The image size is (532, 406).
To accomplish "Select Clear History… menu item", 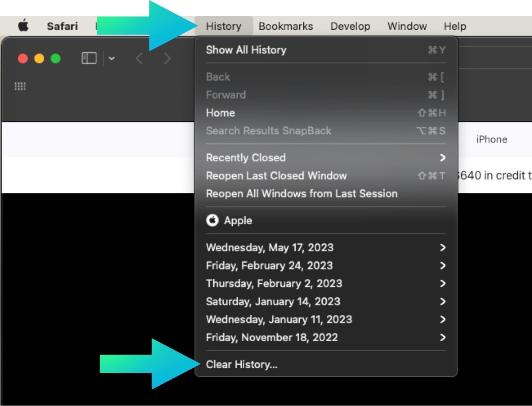I will [x=242, y=365].
